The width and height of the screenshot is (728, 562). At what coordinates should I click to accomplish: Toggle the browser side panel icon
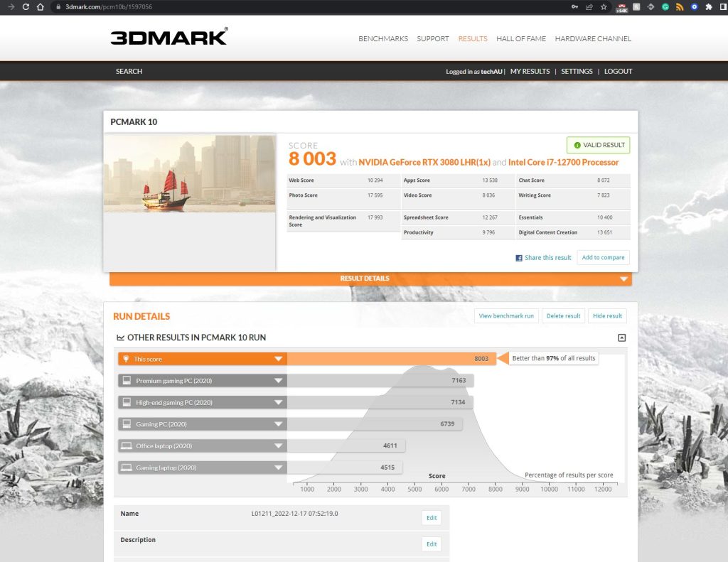pos(723,7)
